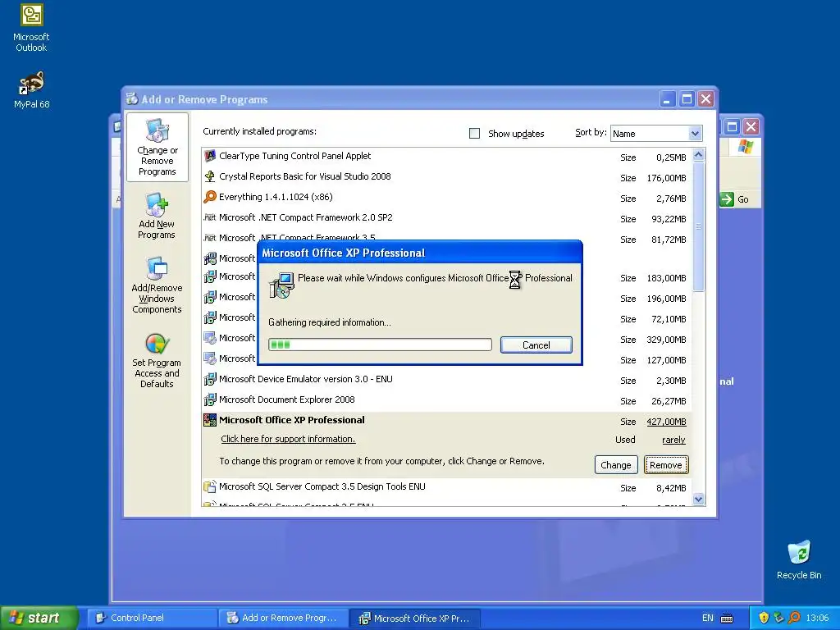This screenshot has height=630, width=840.
Task: Click the Remove button for Office XP
Action: pos(666,465)
